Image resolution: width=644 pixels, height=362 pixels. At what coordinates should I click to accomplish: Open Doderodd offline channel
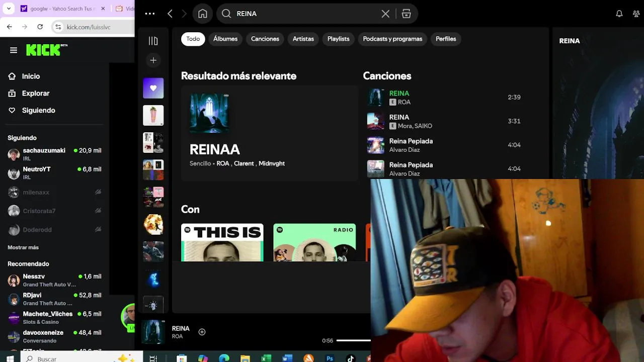click(x=54, y=230)
